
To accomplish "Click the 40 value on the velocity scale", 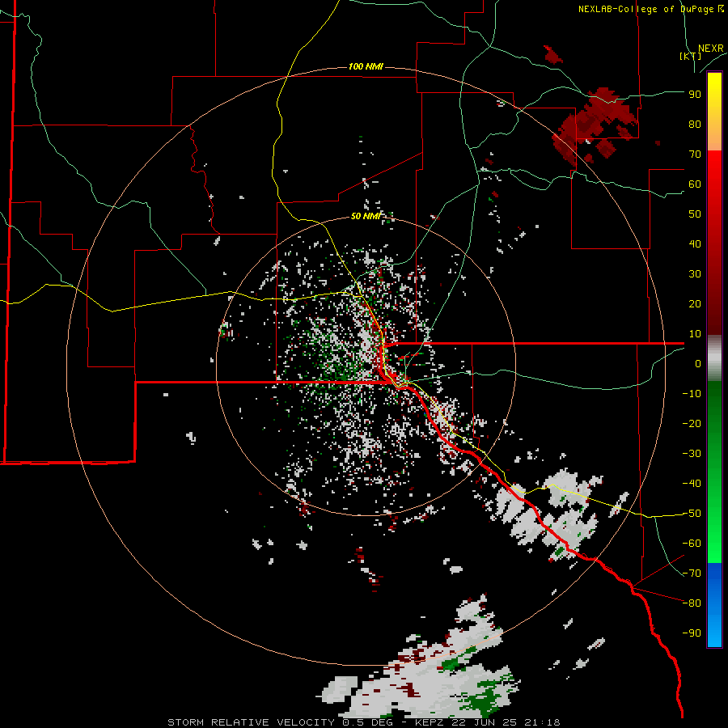I will (695, 244).
